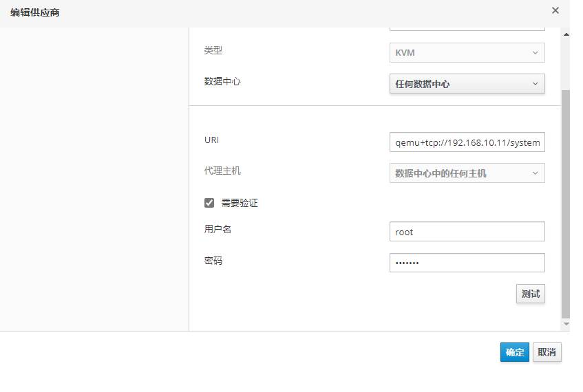Click the 密码 field label
583x392 pixels.
213,261
